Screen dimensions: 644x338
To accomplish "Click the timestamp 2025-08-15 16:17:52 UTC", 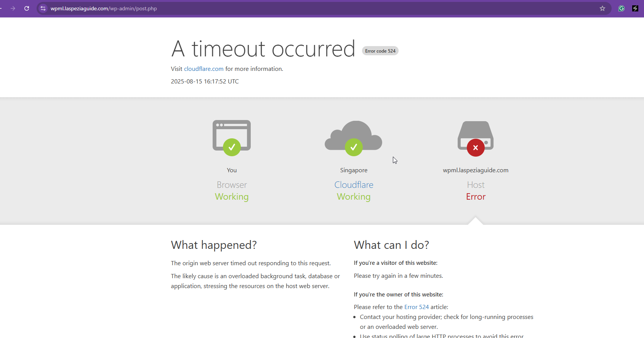I will tap(205, 82).
